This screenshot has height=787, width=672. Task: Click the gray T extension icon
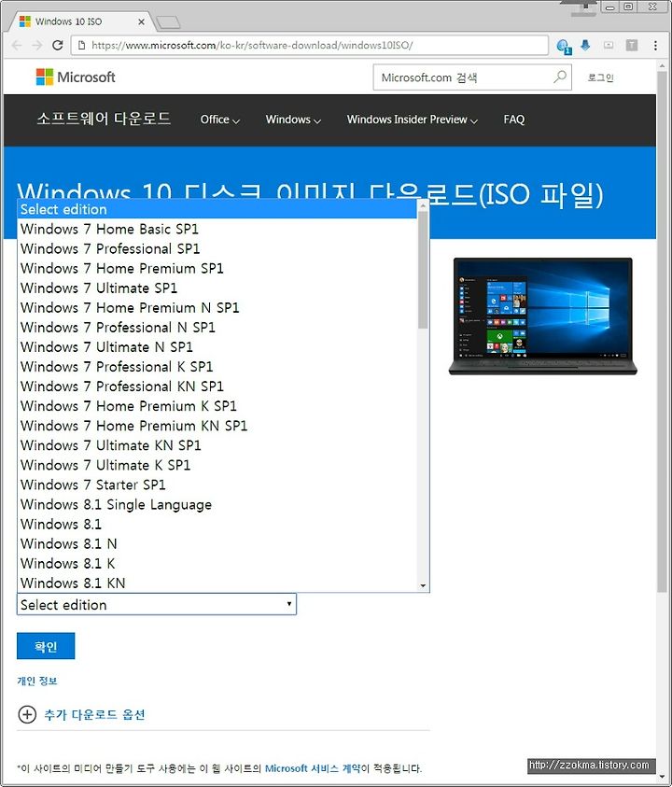point(632,45)
